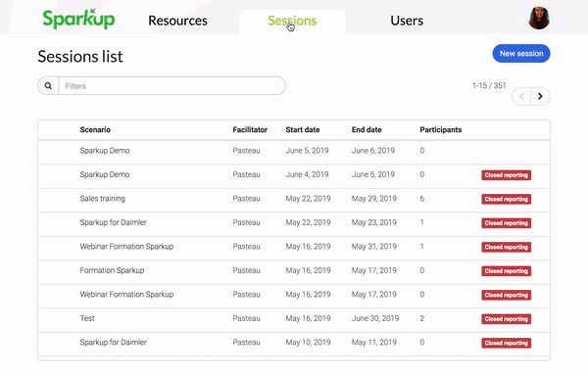
Task: Click Pasteau facilitator in Test row
Action: pyautogui.click(x=246, y=318)
